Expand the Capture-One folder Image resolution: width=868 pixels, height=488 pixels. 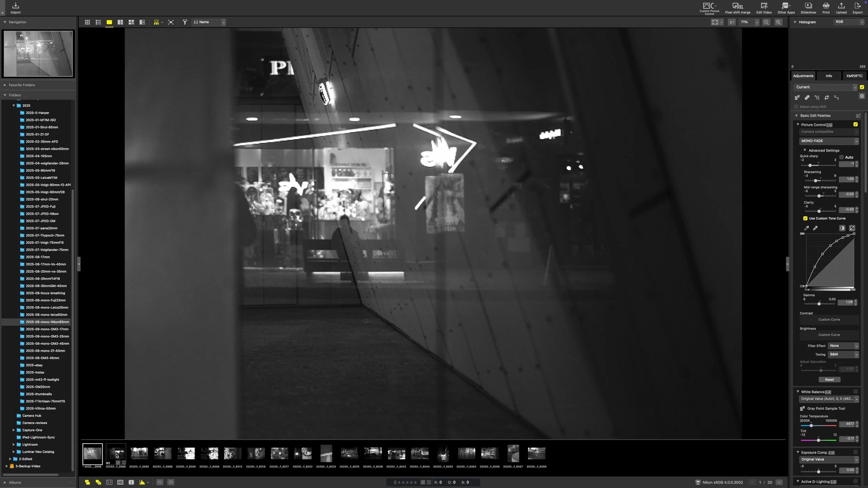14,430
